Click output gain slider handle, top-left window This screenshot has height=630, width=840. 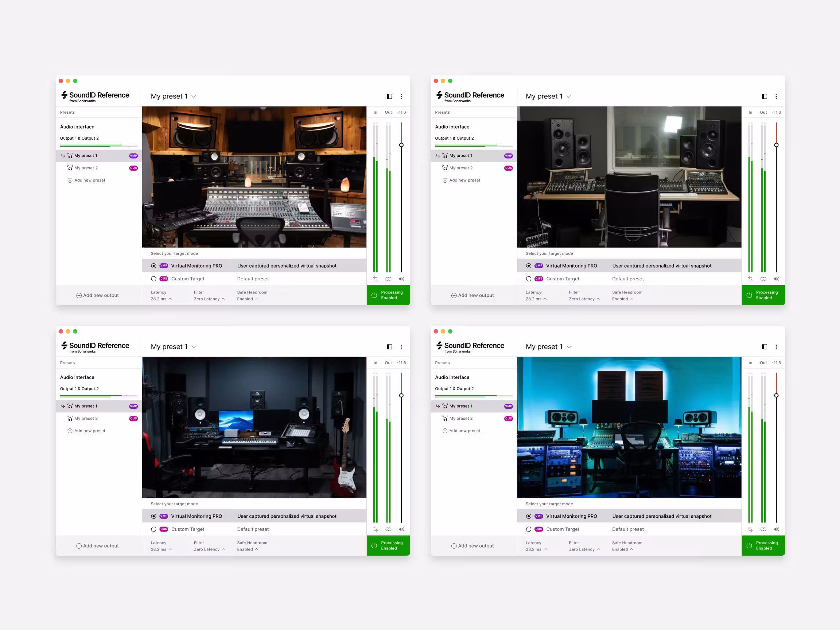tap(401, 145)
